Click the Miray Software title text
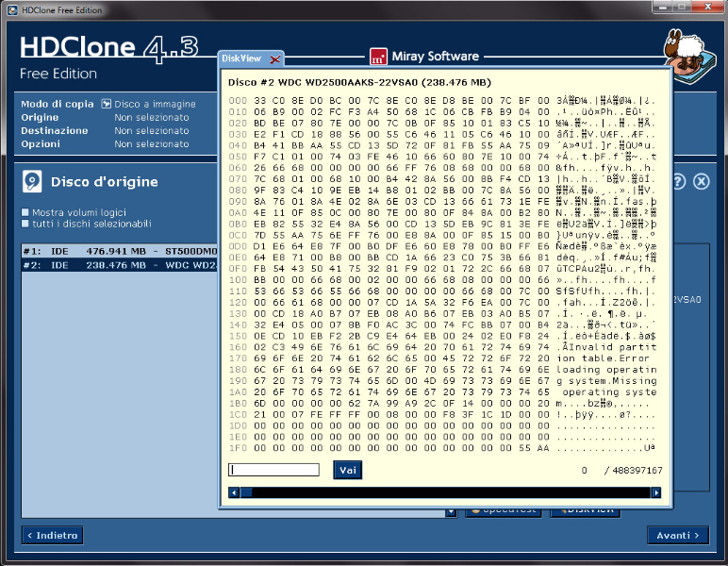This screenshot has width=728, height=566. [435, 57]
